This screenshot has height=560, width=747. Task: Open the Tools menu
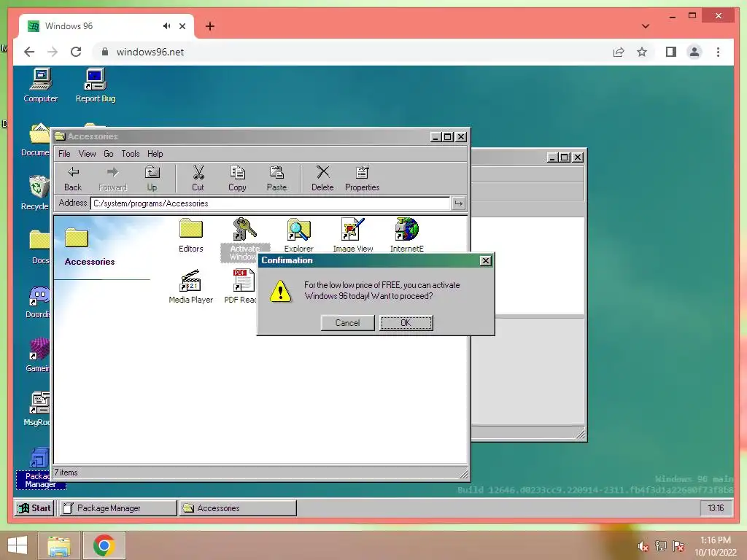(131, 154)
